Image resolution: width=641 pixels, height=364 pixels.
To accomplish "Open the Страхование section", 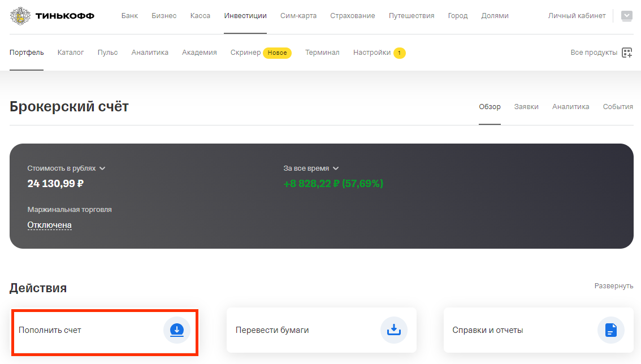I will coord(353,16).
